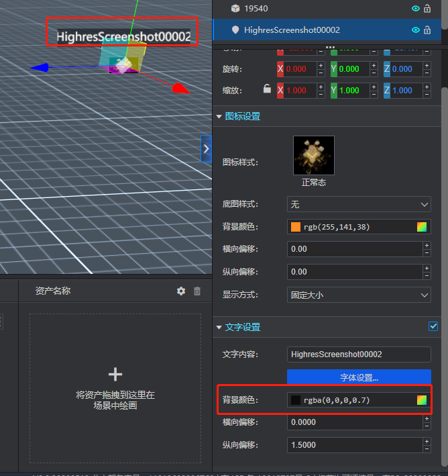Increase scale Z with plus stepper
Viewport: 448px width, 476px height.
(427, 87)
